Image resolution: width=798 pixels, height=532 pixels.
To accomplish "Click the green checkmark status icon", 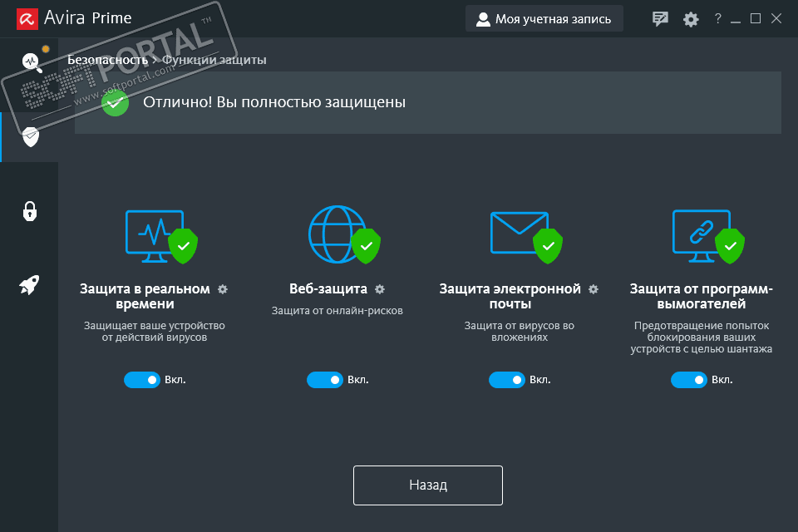I will point(115,103).
